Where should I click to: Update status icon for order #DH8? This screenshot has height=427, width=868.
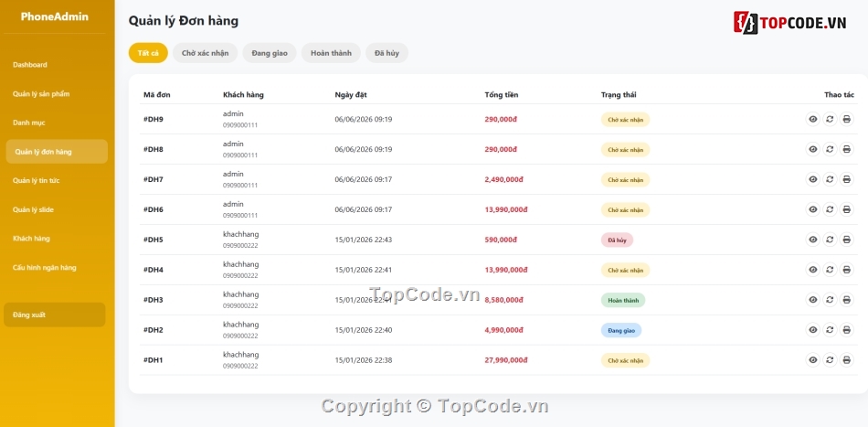click(830, 149)
